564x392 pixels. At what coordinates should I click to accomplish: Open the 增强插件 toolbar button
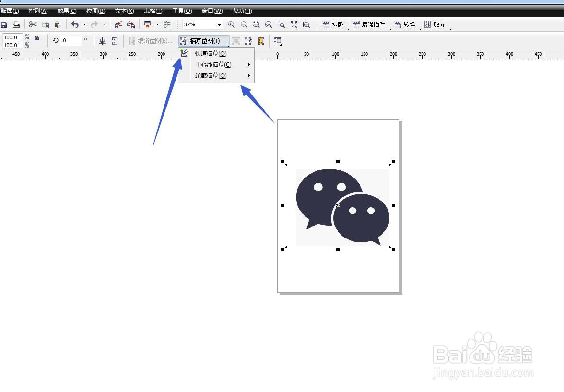[x=369, y=24]
